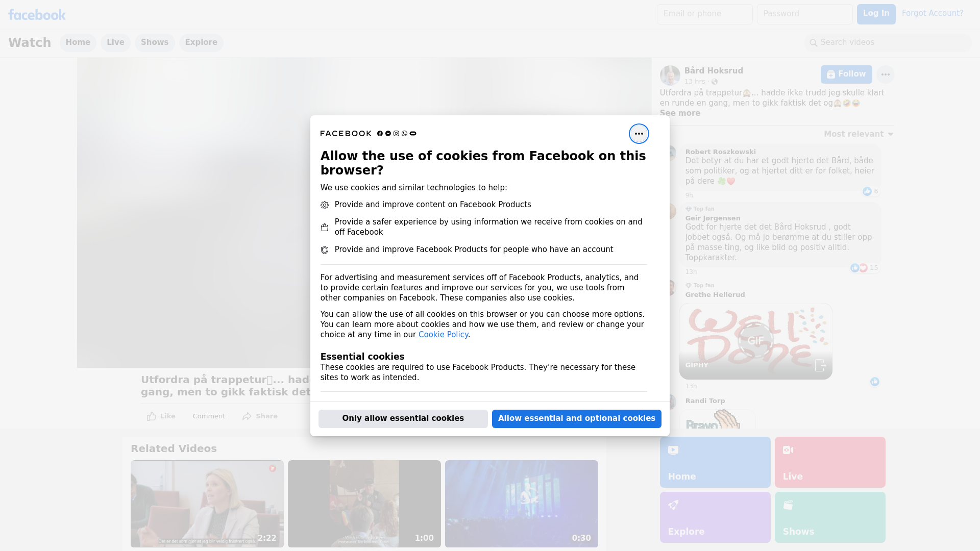Select the Live tab in Watch
Screen dimensions: 980x551
tap(115, 42)
